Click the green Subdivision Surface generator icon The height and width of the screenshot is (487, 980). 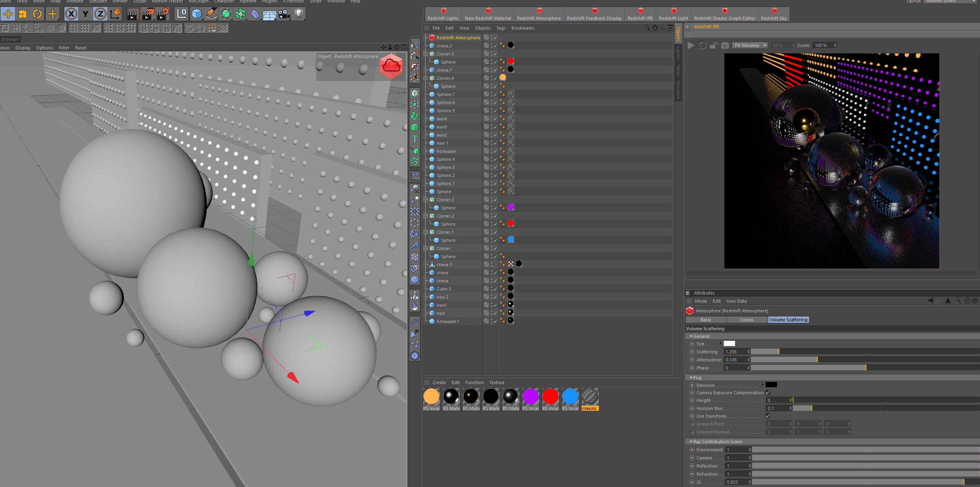(226, 14)
